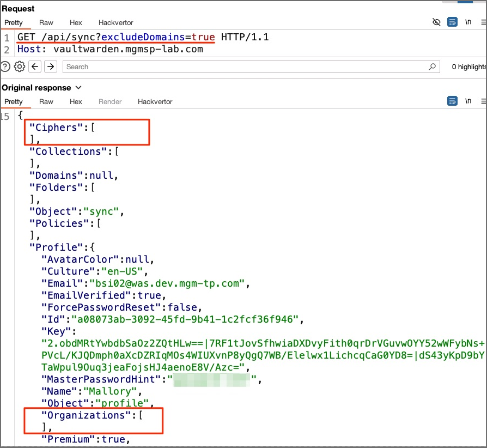Open search help question mark icon

pyautogui.click(x=5, y=66)
